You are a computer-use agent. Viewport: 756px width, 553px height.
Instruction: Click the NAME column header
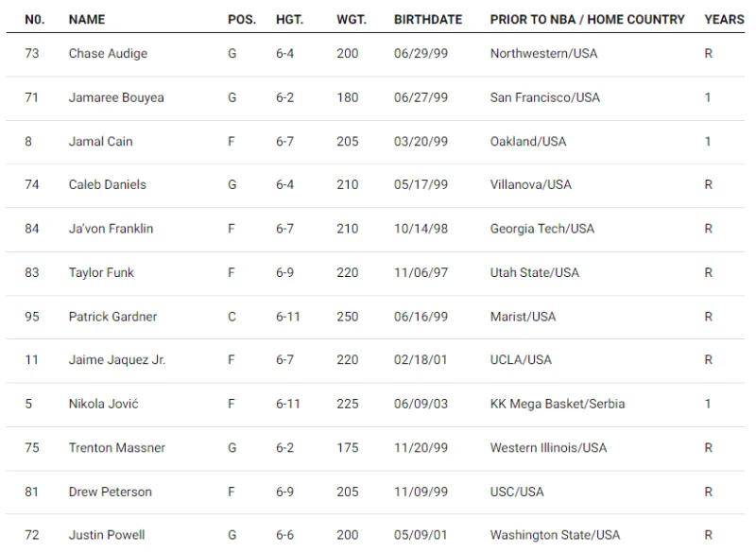coord(87,19)
